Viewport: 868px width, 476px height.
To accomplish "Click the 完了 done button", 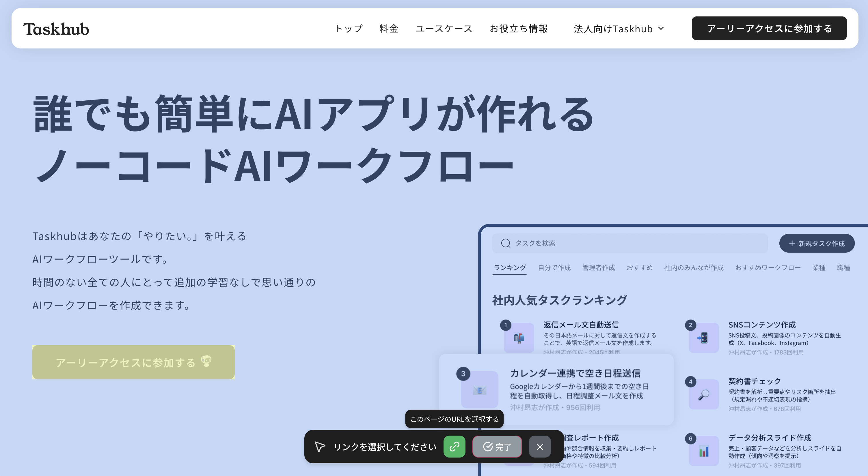I will (497, 447).
